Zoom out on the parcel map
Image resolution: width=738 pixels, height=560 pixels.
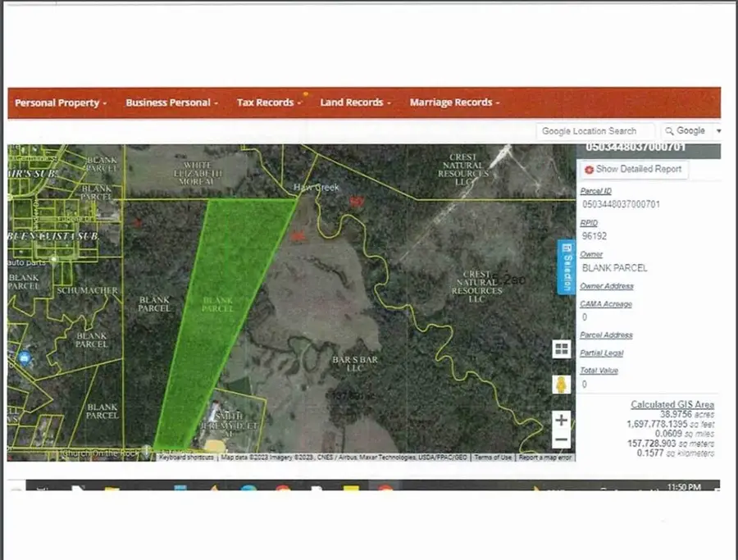coord(561,440)
